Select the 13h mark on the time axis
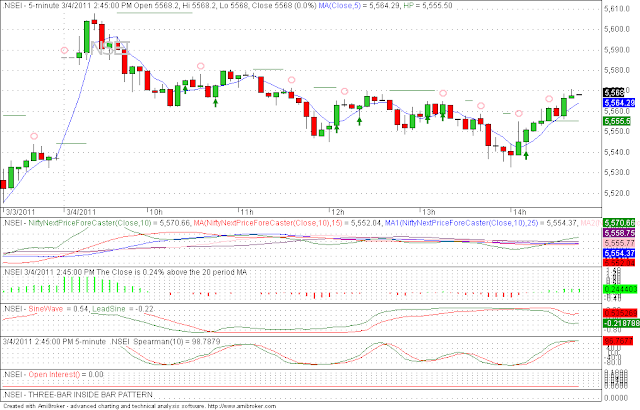640x410 pixels. pos(429,212)
